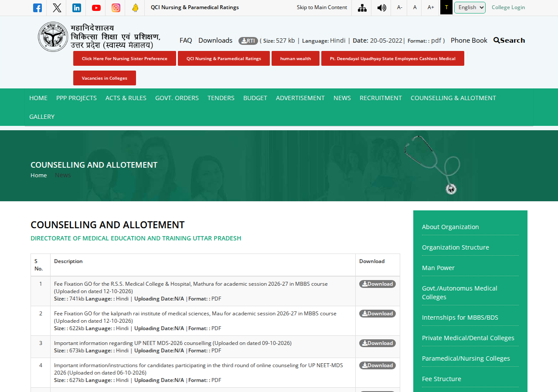The image size is (558, 392).
Task: Open Internships for MBBS/BDS sidebar link
Action: pyautogui.click(x=460, y=318)
